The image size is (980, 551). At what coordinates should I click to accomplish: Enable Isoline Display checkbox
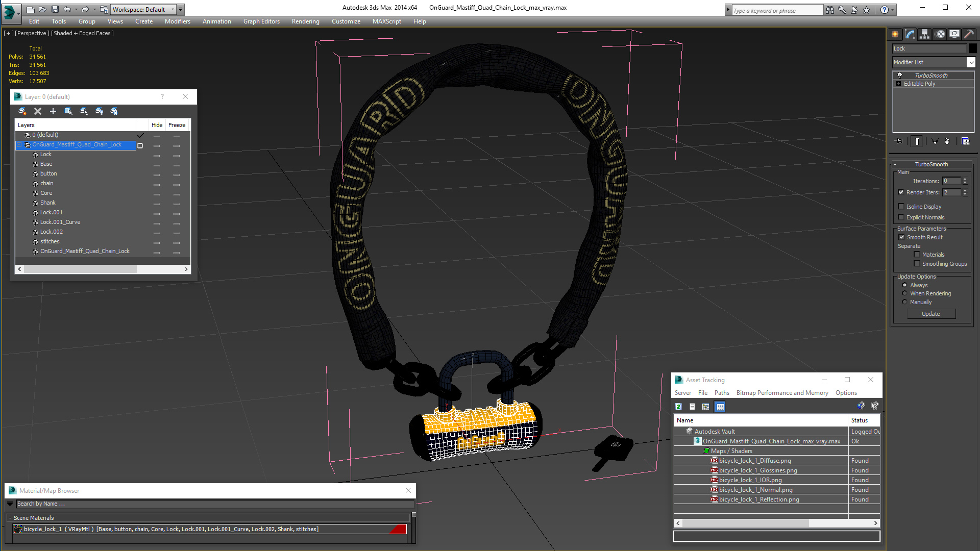click(x=901, y=207)
